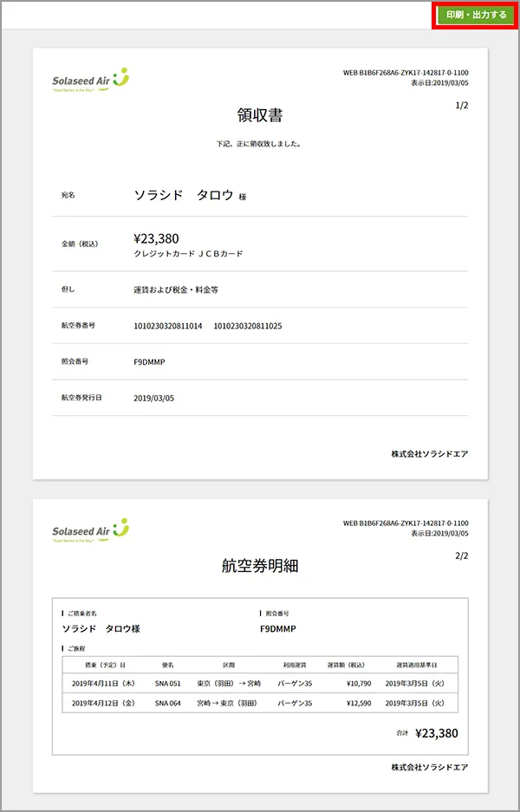Screen dimensions: 520x812
Task: Click the 運賃および税金・料金等 description
Action: click(176, 289)
